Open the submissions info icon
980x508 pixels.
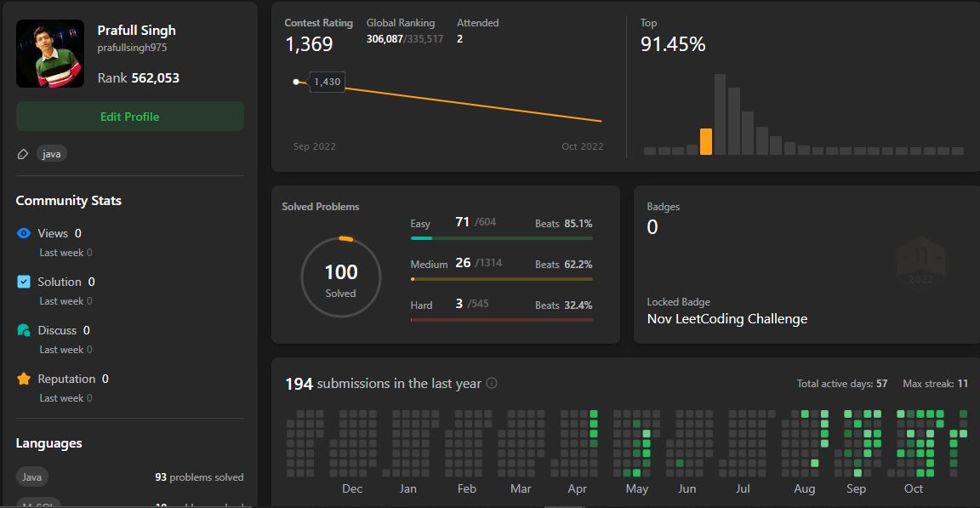[x=492, y=383]
